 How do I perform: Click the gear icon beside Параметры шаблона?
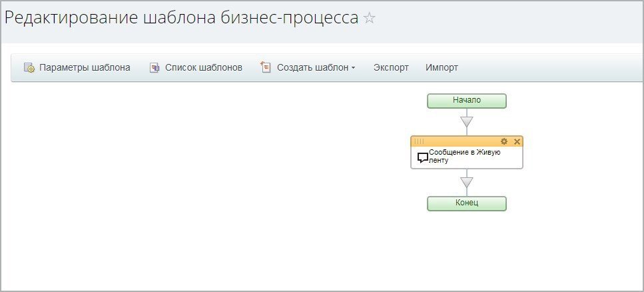29,67
